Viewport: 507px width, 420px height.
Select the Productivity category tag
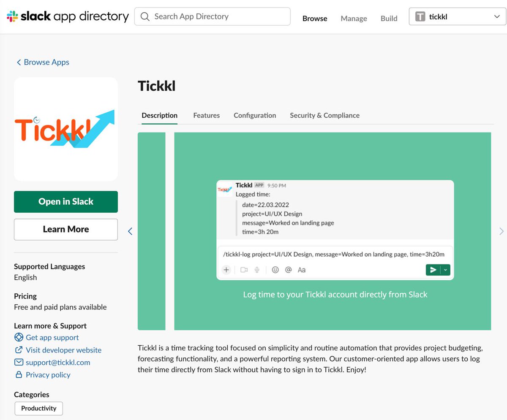coord(39,409)
